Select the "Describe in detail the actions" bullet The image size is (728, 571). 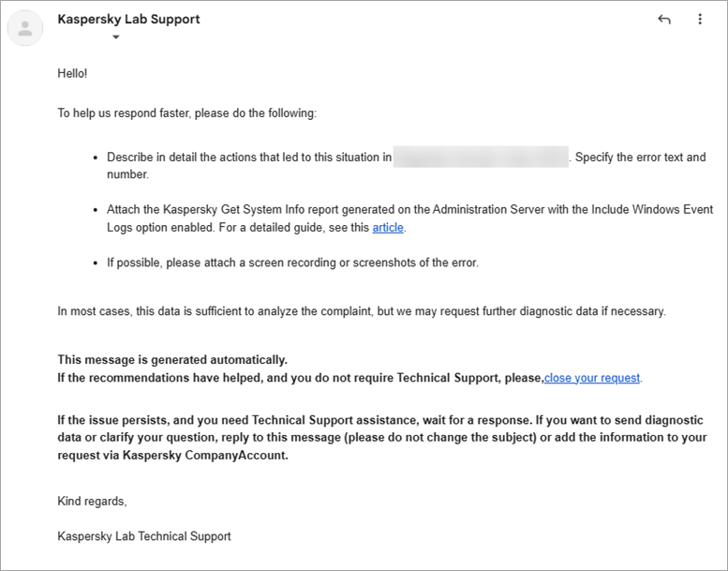249,158
